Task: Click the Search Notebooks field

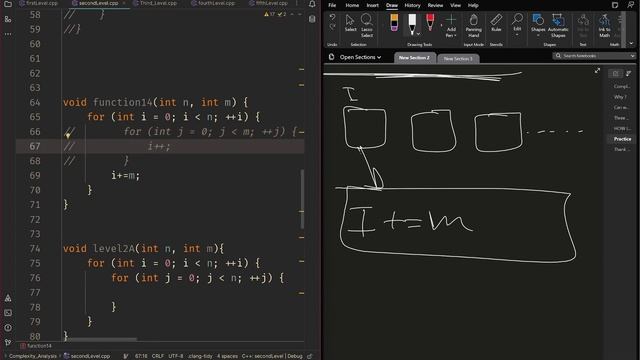Action: pyautogui.click(x=594, y=56)
